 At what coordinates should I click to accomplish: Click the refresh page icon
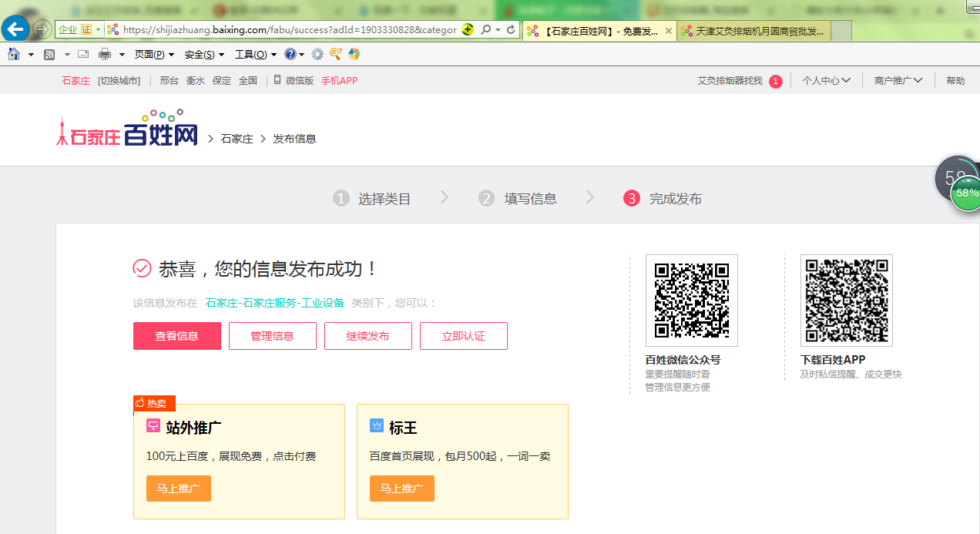pos(511,30)
